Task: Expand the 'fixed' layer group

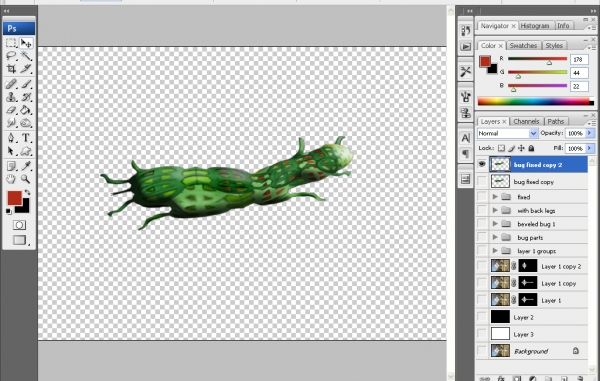Action: pos(495,197)
